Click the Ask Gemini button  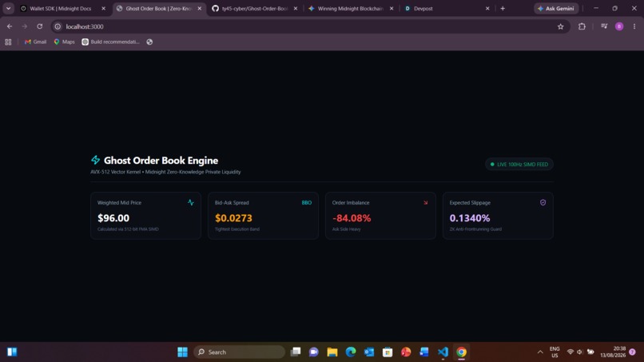[x=556, y=8]
